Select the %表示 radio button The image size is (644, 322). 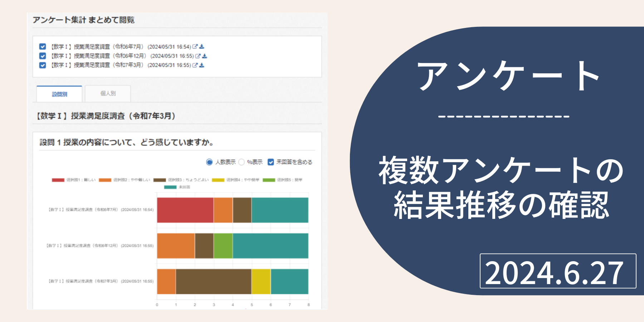point(241,162)
